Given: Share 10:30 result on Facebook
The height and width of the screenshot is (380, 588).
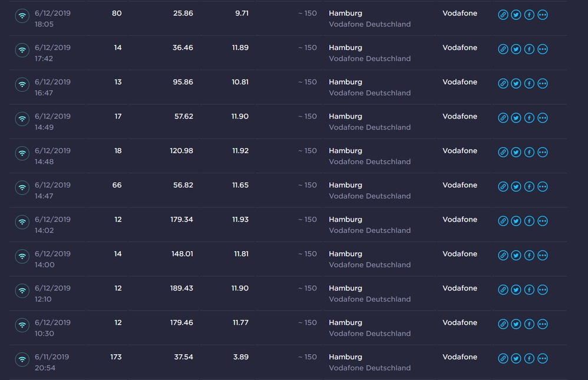Looking at the screenshot, I should click(529, 325).
